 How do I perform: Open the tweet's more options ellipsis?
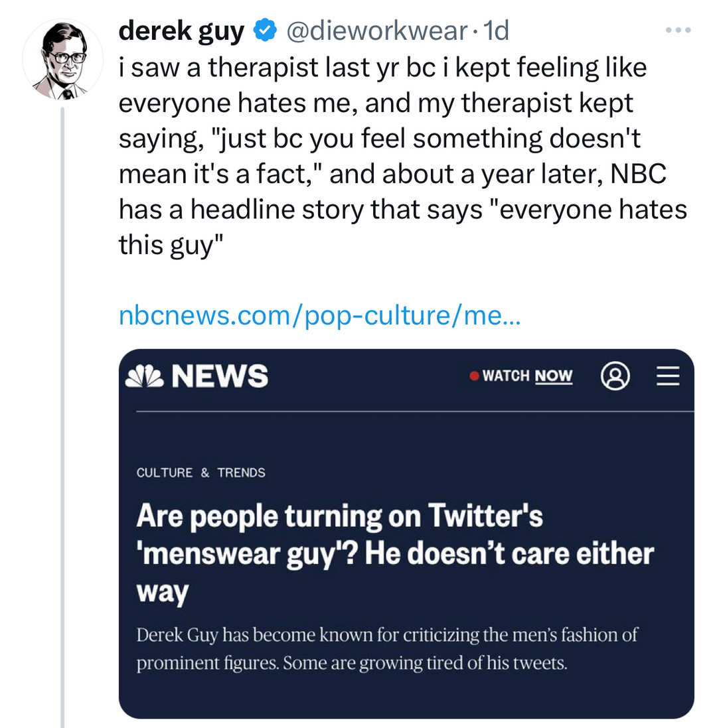679,31
